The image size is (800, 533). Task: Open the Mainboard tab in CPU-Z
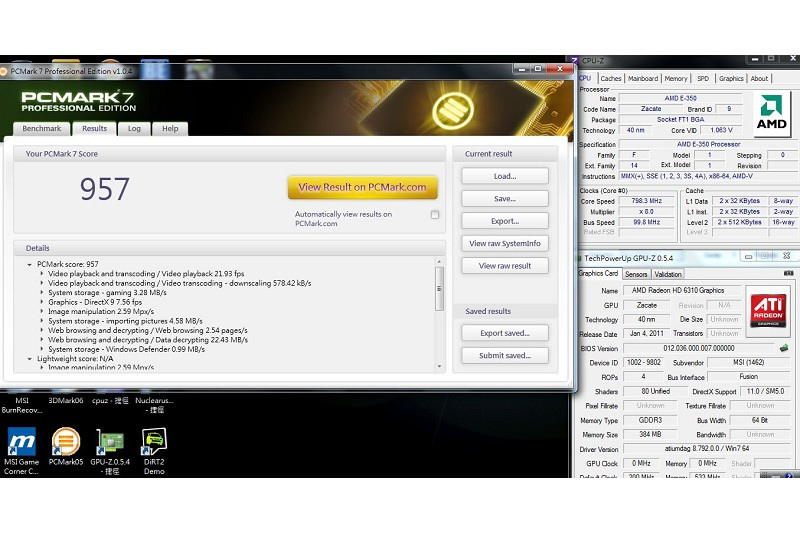(x=643, y=79)
